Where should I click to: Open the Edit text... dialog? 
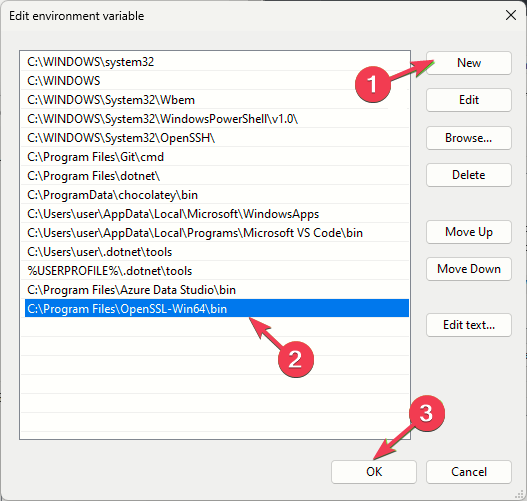pyautogui.click(x=469, y=325)
